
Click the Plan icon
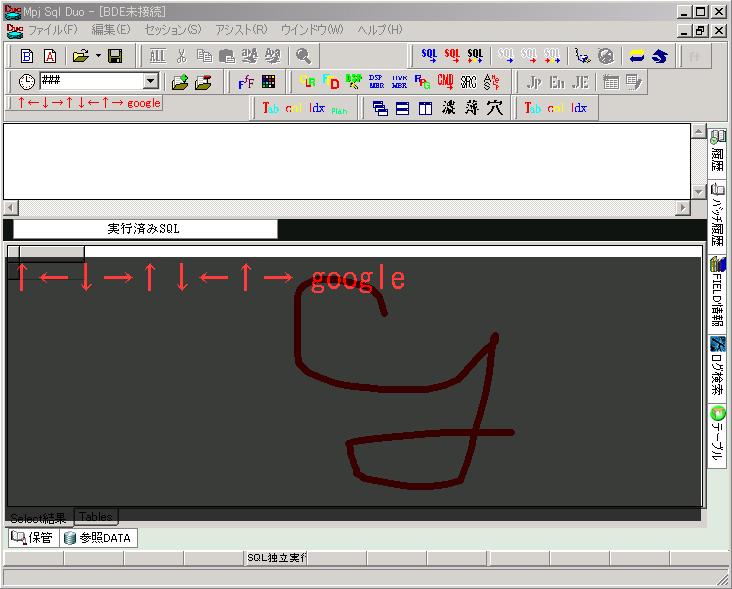pyautogui.click(x=339, y=111)
